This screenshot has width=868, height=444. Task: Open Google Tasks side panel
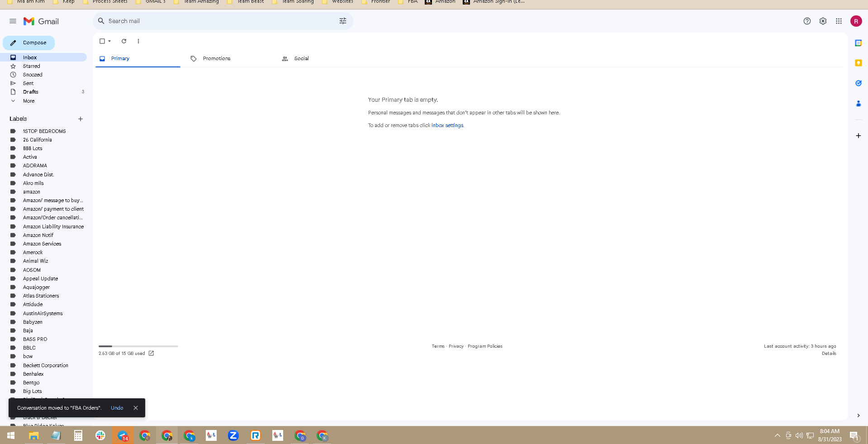click(858, 83)
